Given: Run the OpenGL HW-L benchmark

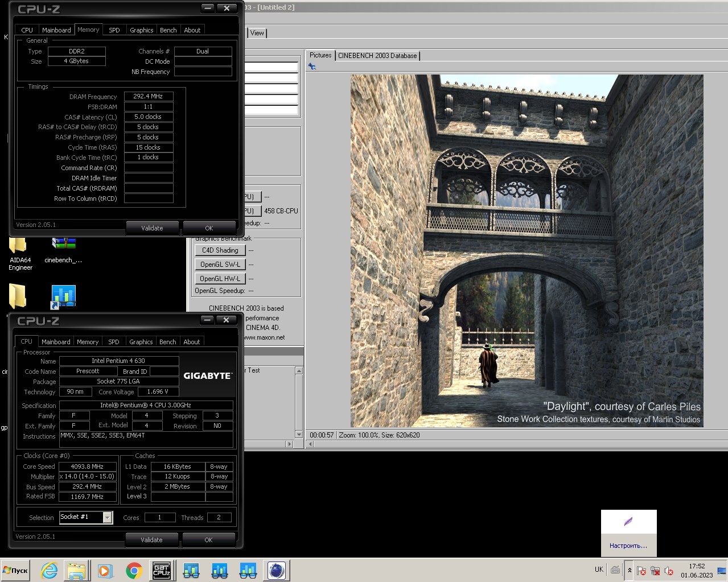Looking at the screenshot, I should click(x=220, y=279).
